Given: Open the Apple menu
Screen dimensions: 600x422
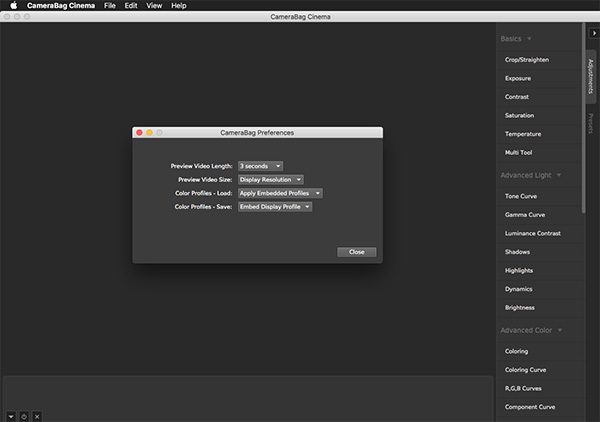Looking at the screenshot, I should point(13,5).
